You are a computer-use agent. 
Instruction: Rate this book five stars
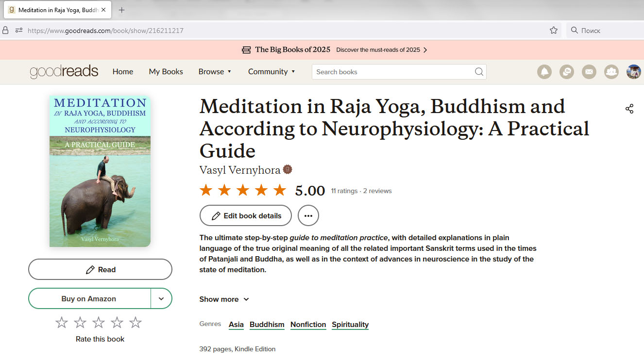[x=136, y=322]
